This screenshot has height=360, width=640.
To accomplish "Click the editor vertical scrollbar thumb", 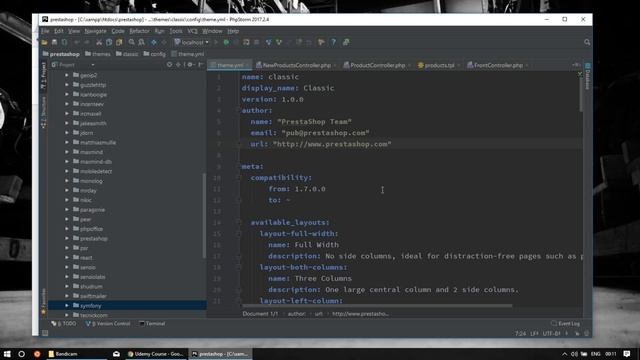I will point(581,94).
